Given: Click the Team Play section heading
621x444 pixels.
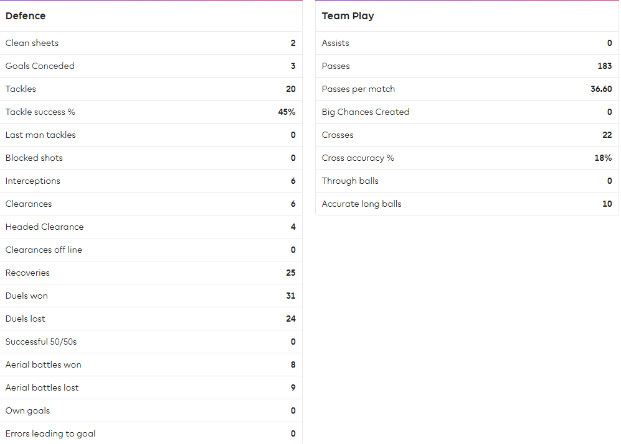Looking at the screenshot, I should tap(348, 16).
